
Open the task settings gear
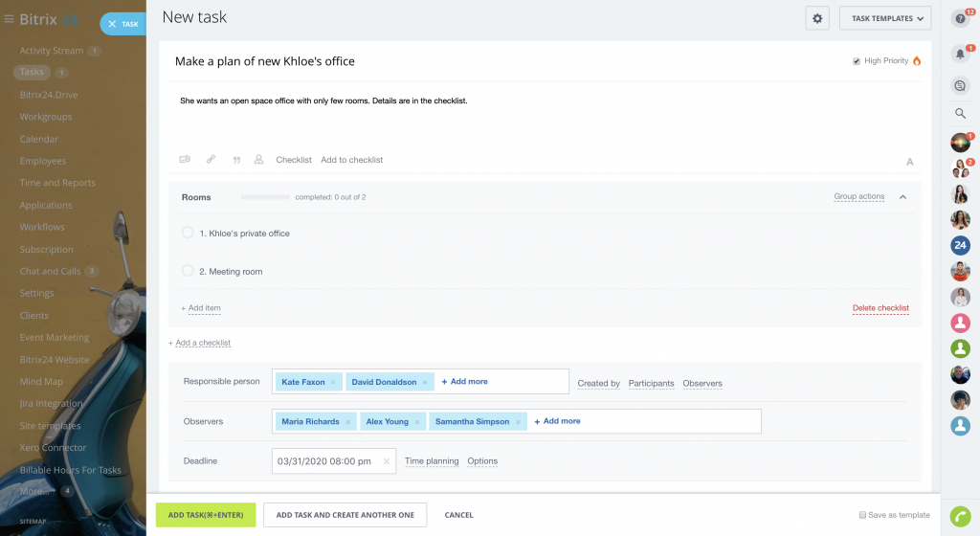[816, 18]
